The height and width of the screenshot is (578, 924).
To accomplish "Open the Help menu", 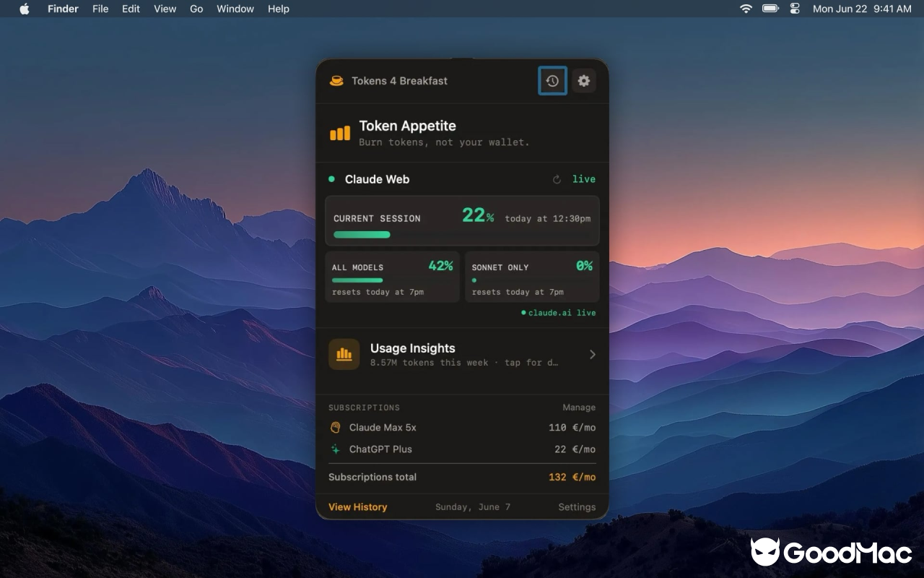I will tap(279, 9).
